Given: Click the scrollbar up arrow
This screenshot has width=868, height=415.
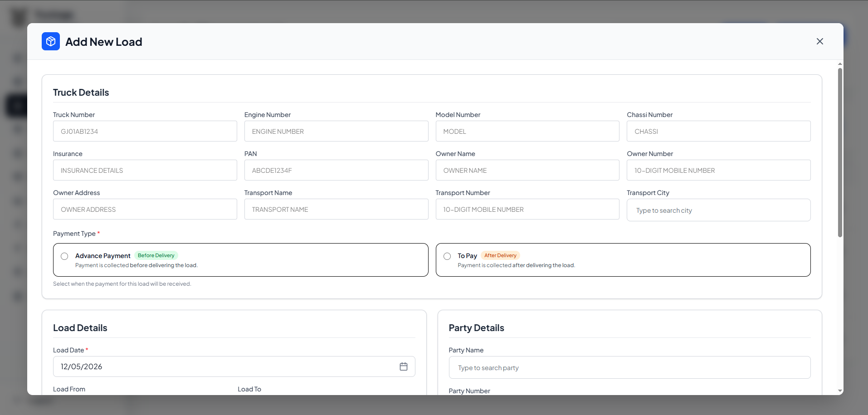Looking at the screenshot, I should point(840,64).
